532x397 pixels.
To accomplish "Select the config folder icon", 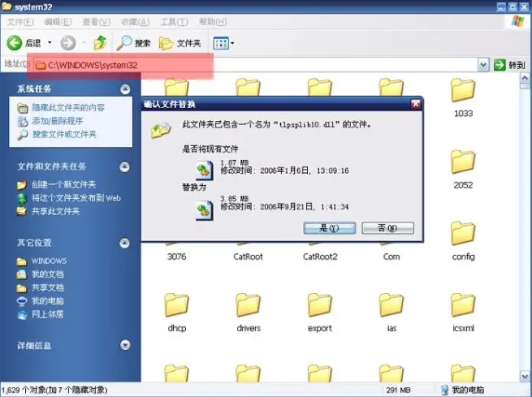I will pyautogui.click(x=463, y=234).
